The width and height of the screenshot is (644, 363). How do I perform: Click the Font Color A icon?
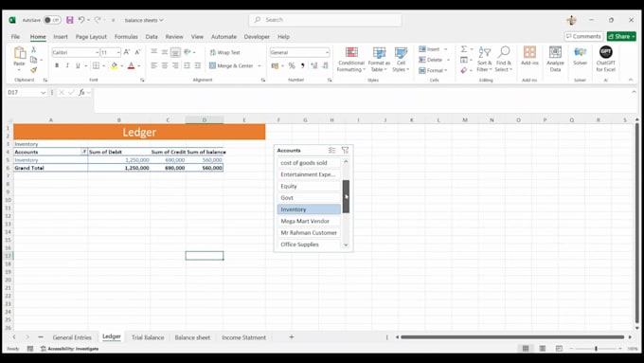[x=131, y=65]
